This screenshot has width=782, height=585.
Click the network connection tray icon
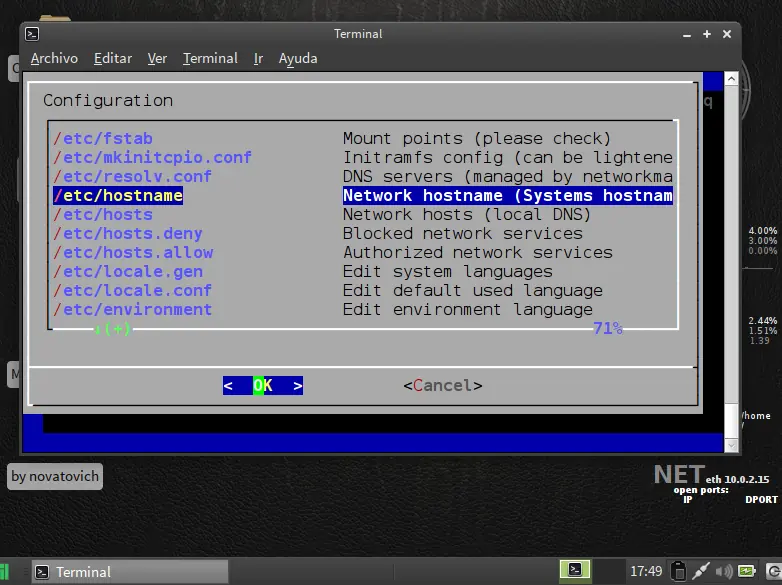coord(701,571)
